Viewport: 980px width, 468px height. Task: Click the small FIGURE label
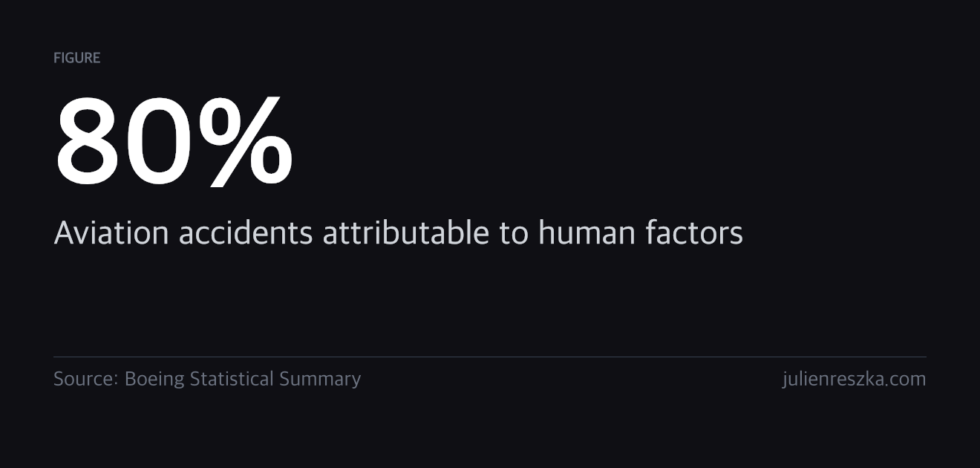tap(76, 58)
